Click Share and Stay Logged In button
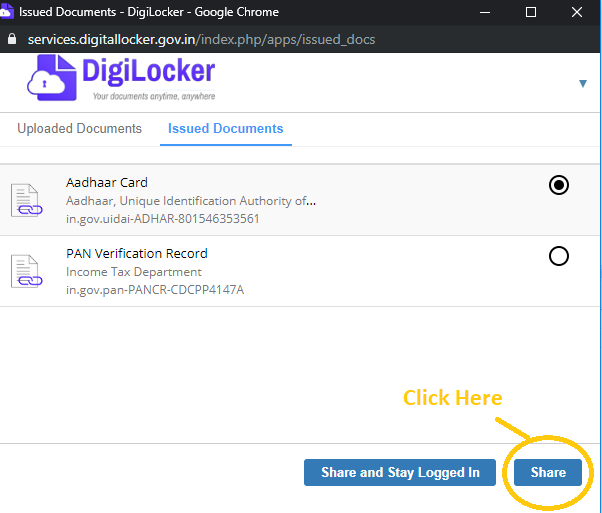Viewport: 602px width, 513px height. click(x=400, y=472)
